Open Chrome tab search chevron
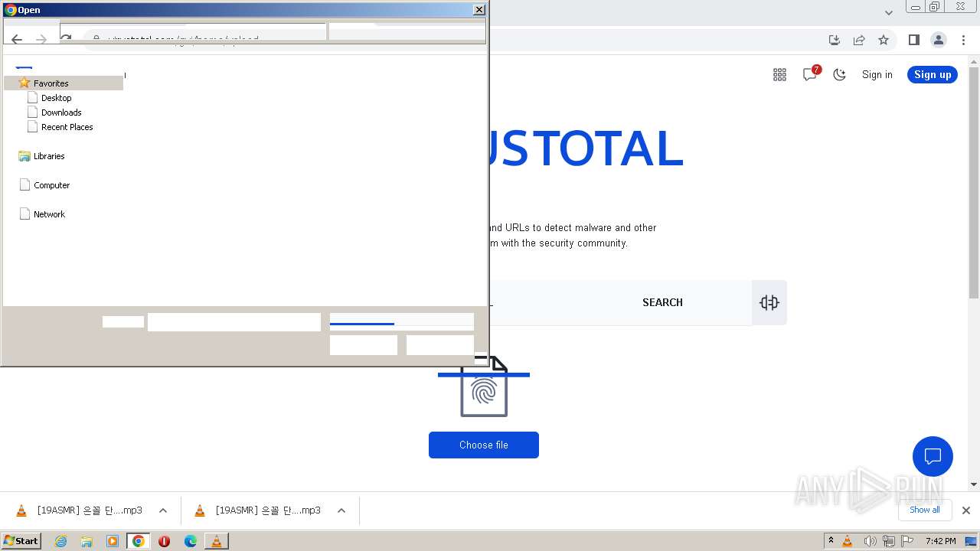This screenshot has width=980, height=551. [x=889, y=12]
